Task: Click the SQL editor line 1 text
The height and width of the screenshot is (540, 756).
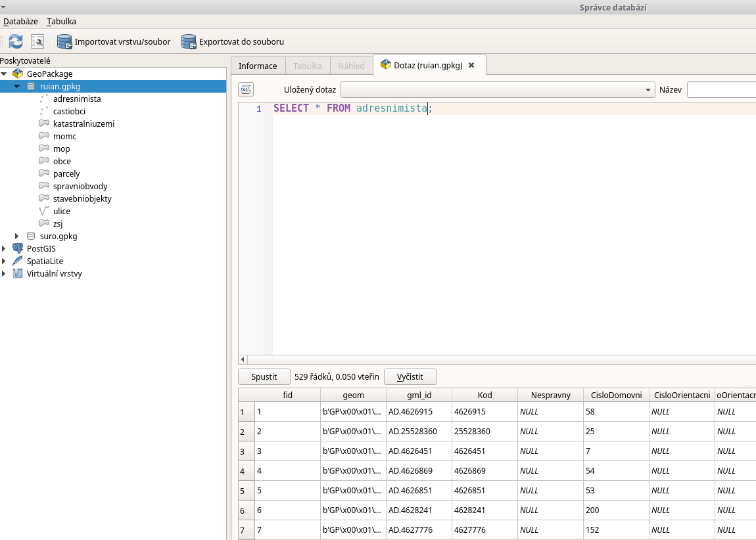Action: (353, 108)
